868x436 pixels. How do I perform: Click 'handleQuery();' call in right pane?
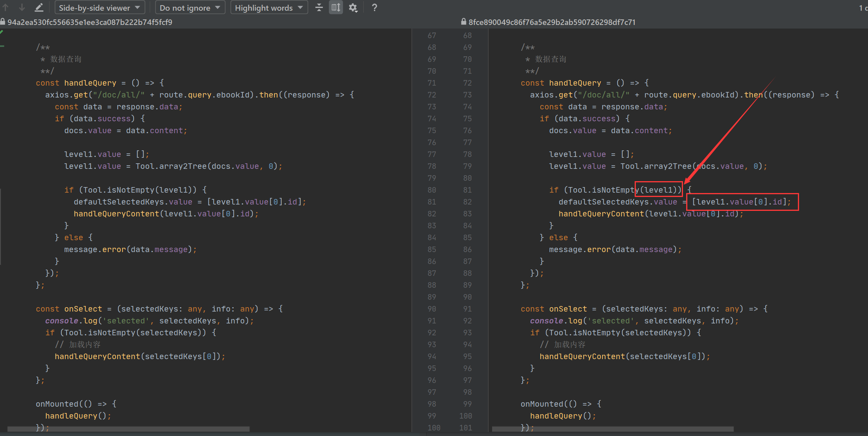click(x=563, y=416)
